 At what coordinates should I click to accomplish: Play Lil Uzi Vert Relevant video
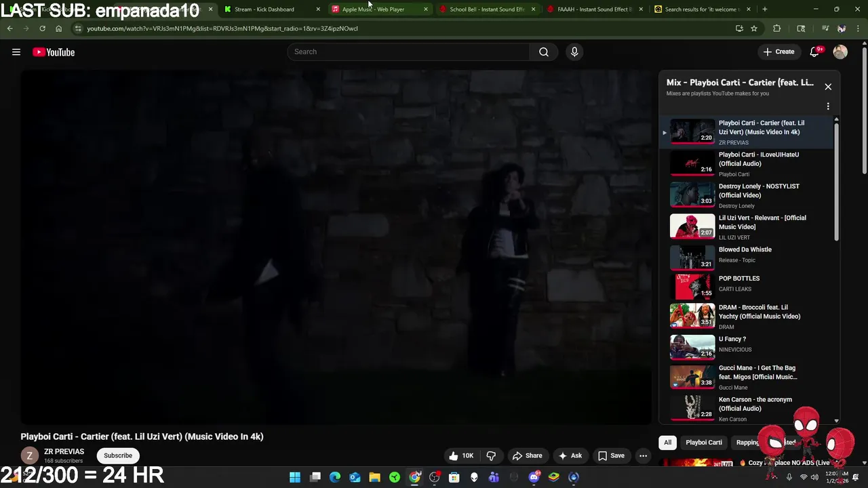[746, 227]
